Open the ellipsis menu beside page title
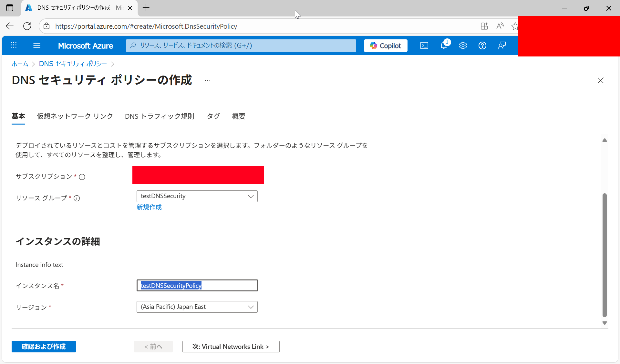620x364 pixels. point(208,80)
